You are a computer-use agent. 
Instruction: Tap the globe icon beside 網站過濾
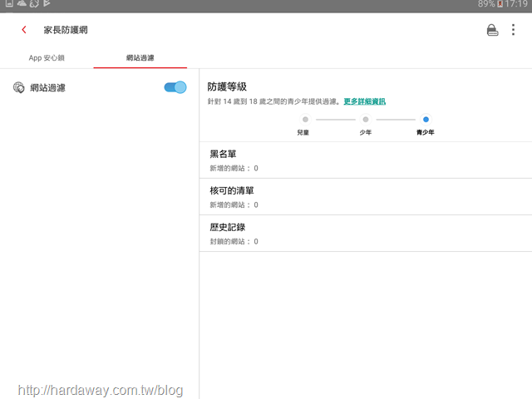coord(18,87)
